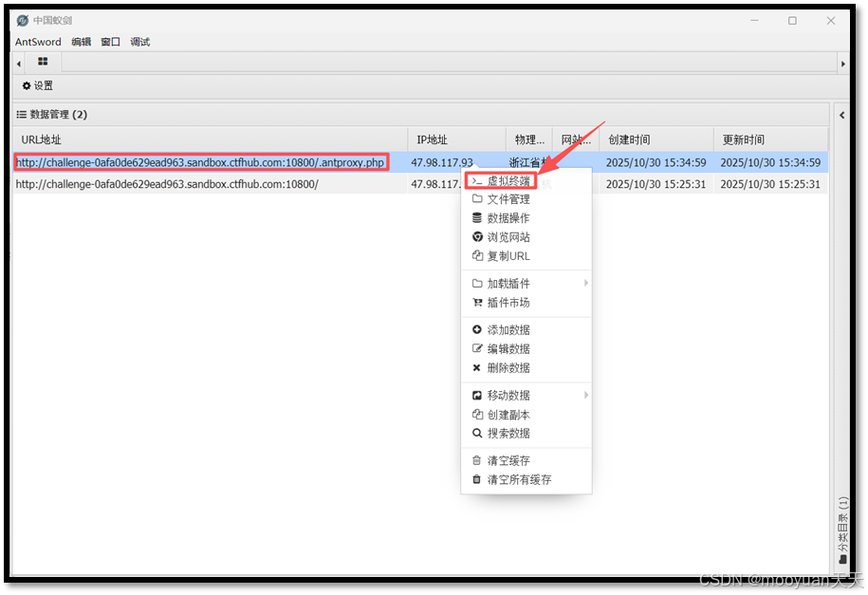The image size is (868, 595).
Task: Click the pencil icon beside 编辑数据
Action: point(476,348)
